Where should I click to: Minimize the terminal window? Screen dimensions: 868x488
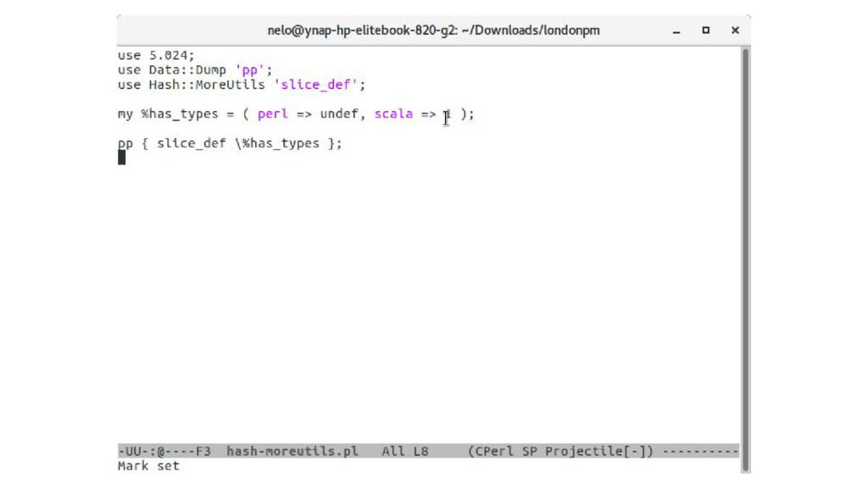[676, 31]
